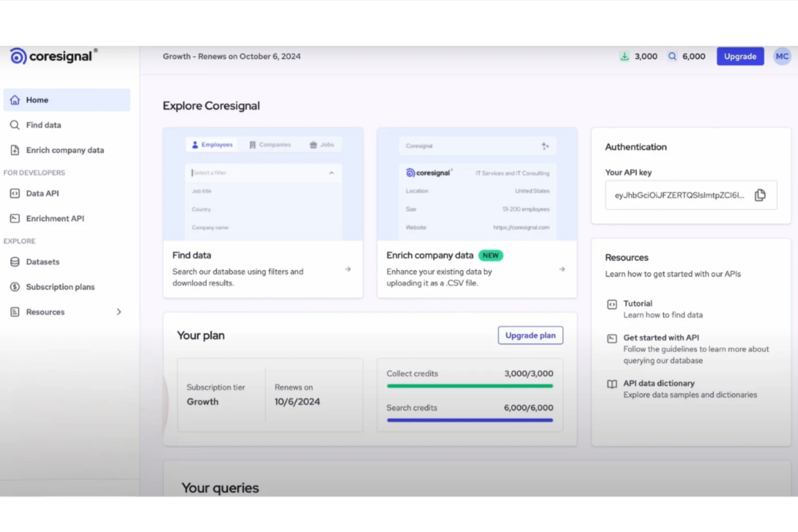The image size is (798, 532).
Task: Collapse the filter list with its chevron
Action: click(x=331, y=172)
